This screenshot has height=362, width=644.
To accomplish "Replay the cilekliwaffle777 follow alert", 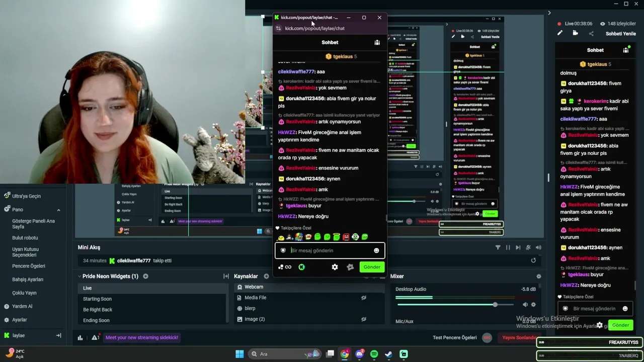I will click(x=533, y=260).
